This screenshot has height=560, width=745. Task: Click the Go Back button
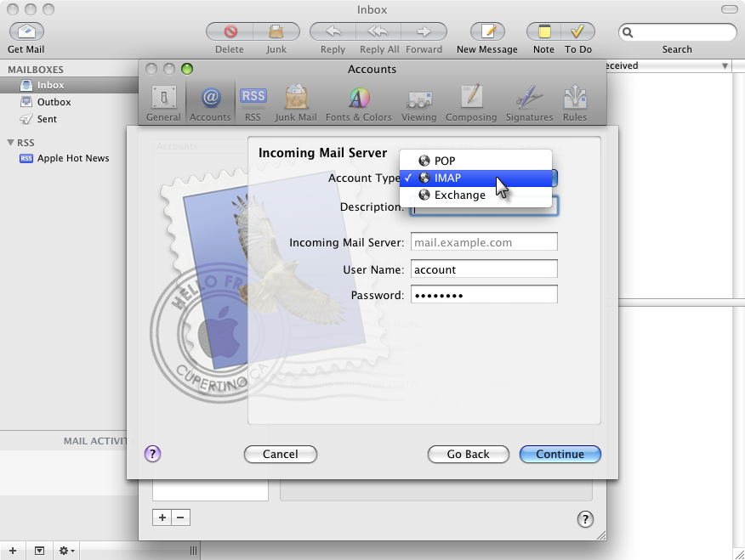[468, 454]
